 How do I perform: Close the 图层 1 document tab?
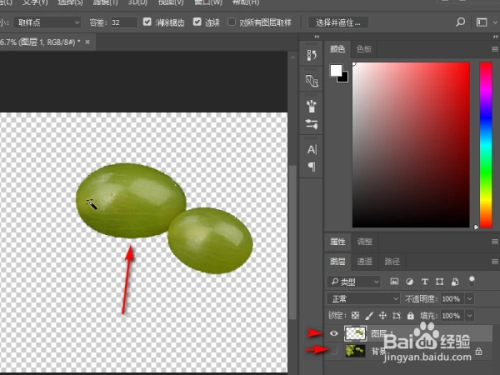(87, 42)
